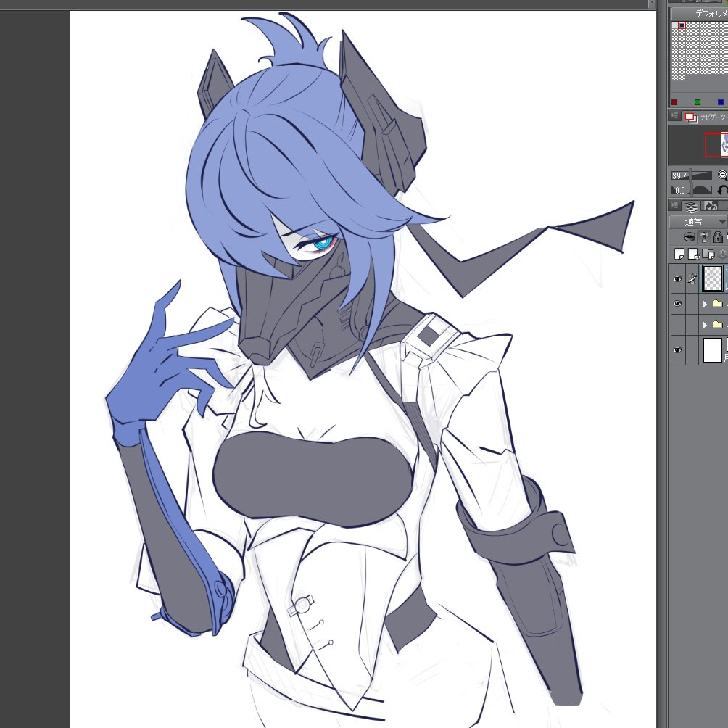Open the 通常 blending mode dropdown
728x728 pixels.
point(698,222)
